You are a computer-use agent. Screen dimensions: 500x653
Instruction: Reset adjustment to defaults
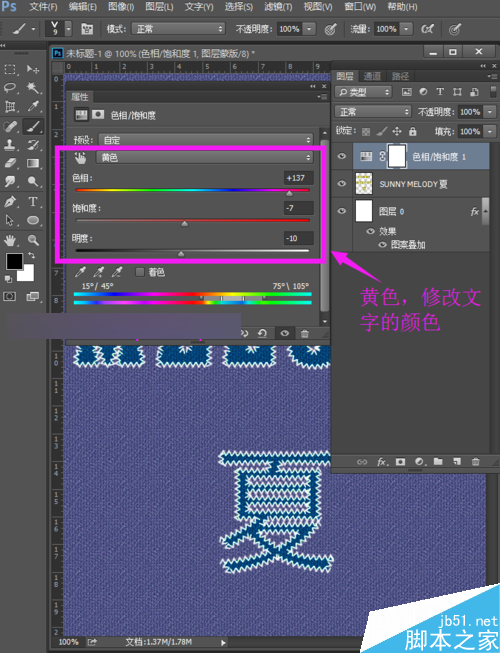click(x=262, y=333)
